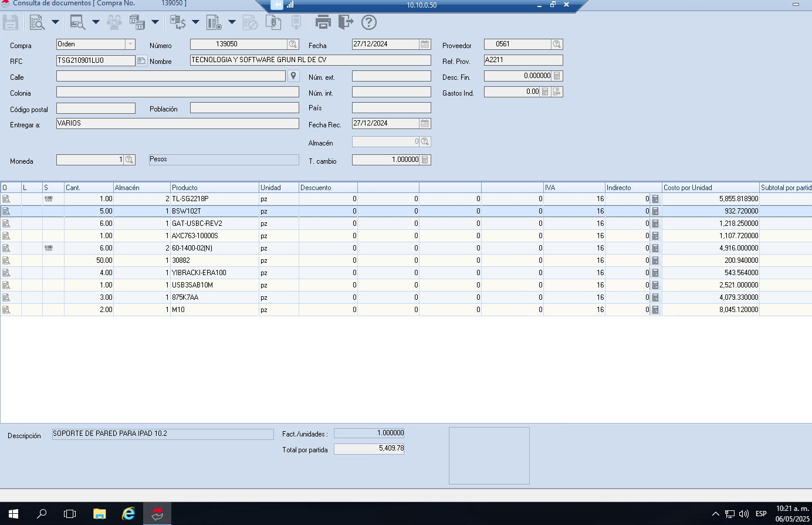
Task: Open the Windows Start menu
Action: pos(13,514)
